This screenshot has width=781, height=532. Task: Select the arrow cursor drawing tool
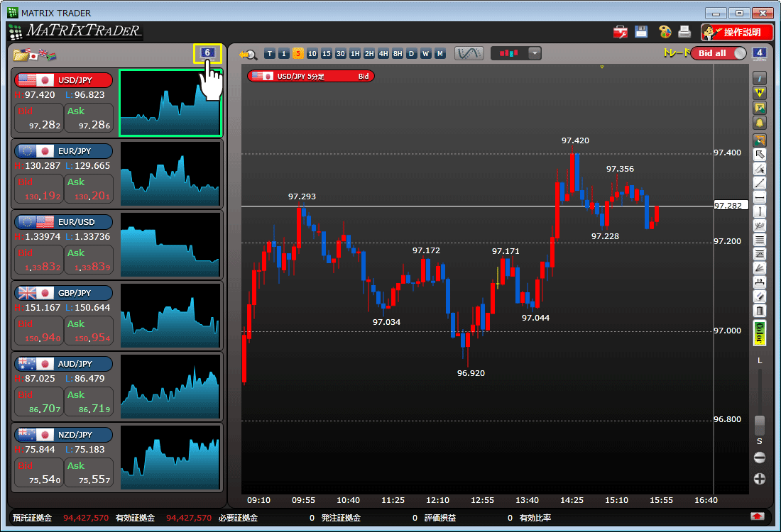pyautogui.click(x=760, y=154)
